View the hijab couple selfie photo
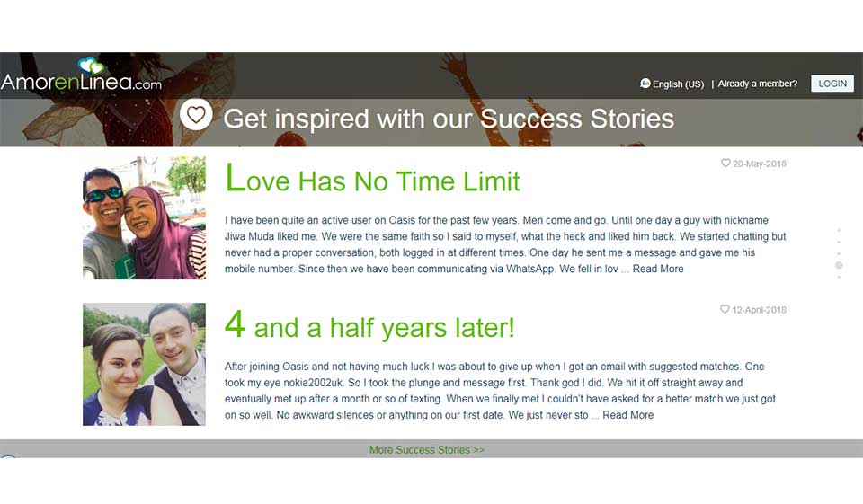This screenshot has width=863, height=504. tap(144, 218)
